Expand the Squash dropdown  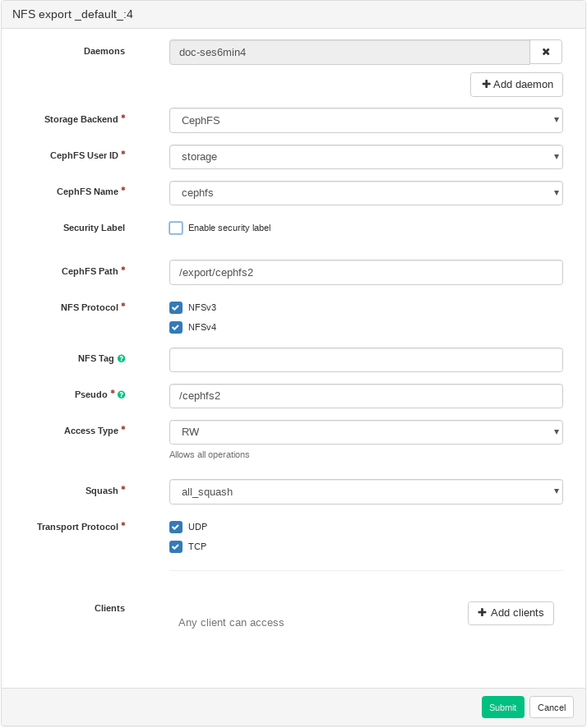point(366,491)
